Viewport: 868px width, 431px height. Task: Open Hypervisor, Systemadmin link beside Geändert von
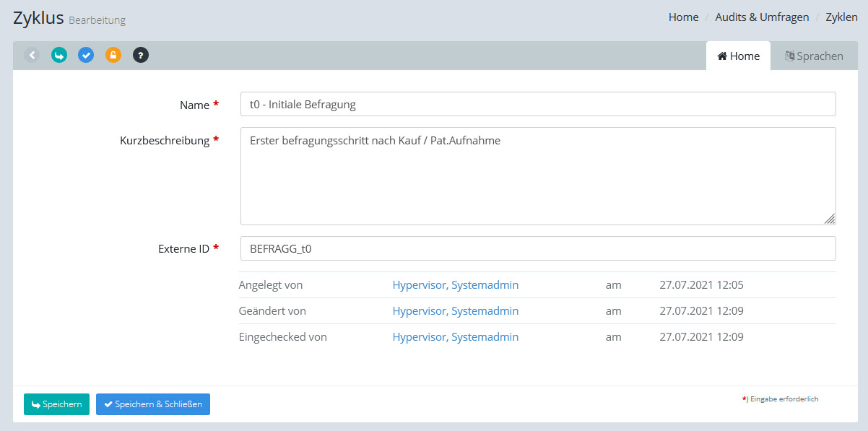pyautogui.click(x=455, y=311)
